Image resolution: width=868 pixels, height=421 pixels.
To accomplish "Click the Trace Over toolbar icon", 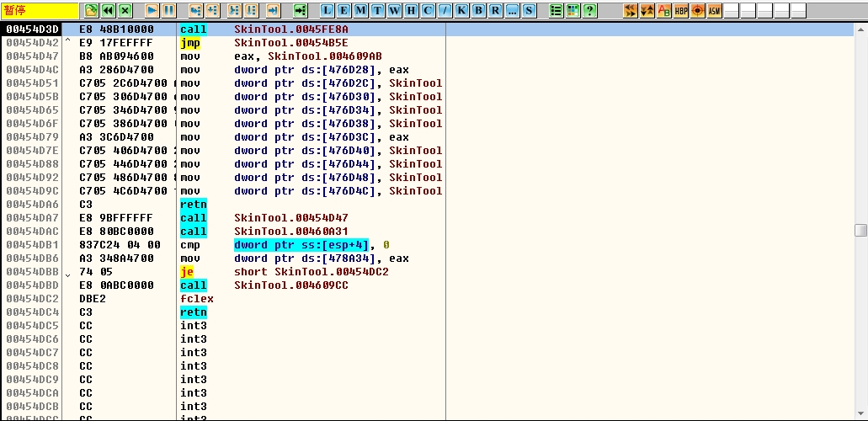I will [x=252, y=10].
